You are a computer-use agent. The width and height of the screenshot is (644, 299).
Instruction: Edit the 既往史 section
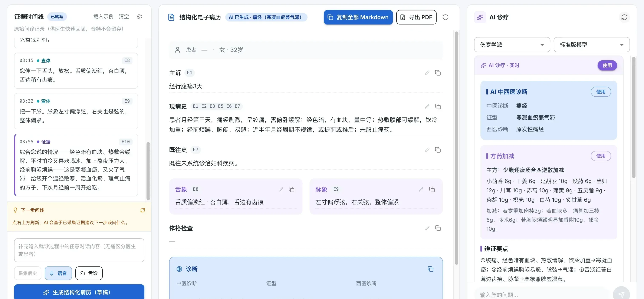point(427,150)
